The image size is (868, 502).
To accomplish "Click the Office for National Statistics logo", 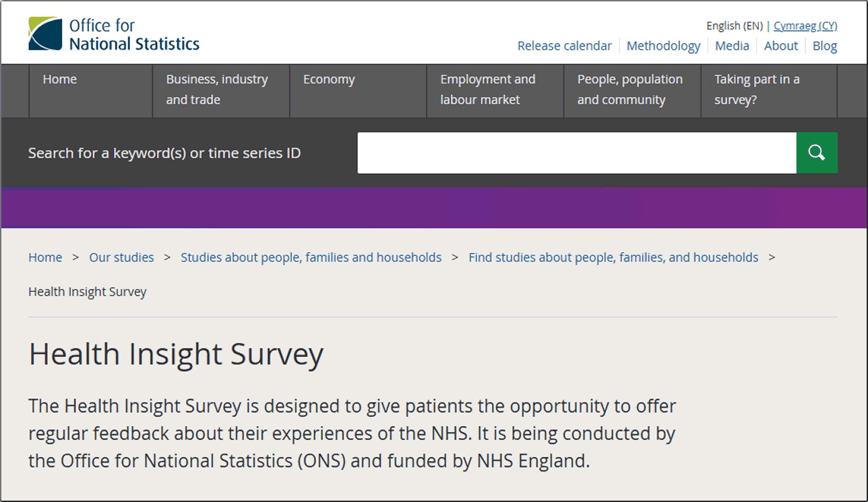I will (114, 34).
